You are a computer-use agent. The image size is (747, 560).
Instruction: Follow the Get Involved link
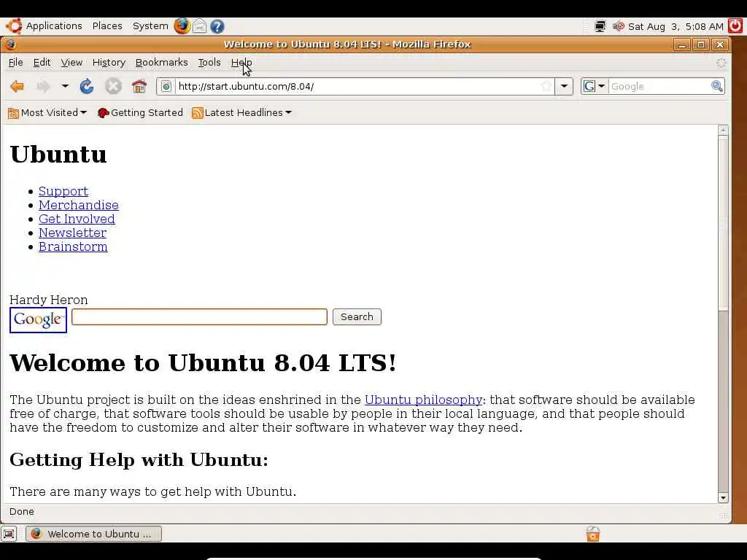[77, 219]
